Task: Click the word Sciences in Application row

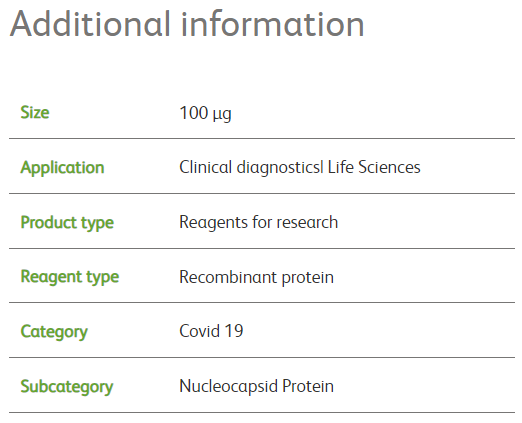Action: pyautogui.click(x=389, y=167)
